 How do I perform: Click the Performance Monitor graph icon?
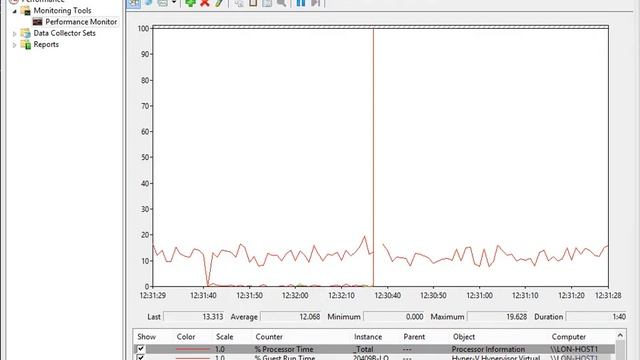click(x=38, y=22)
